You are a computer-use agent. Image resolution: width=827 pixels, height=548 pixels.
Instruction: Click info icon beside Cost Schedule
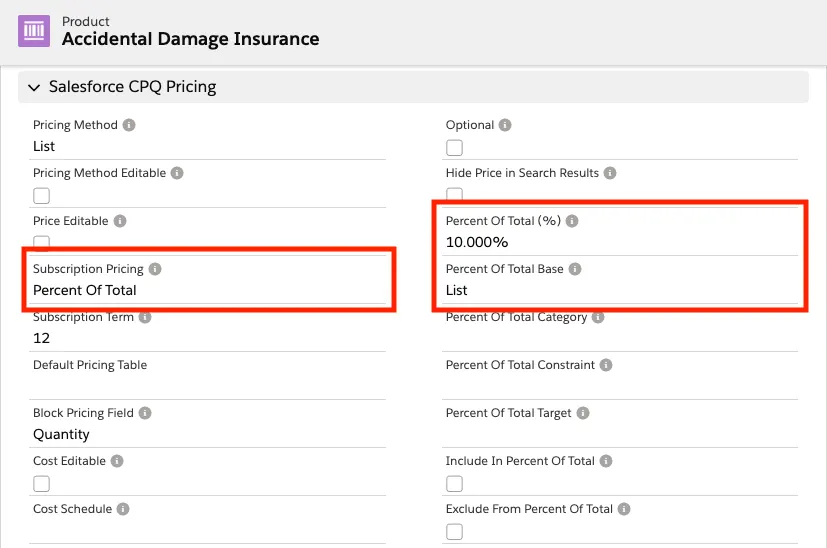click(x=123, y=509)
